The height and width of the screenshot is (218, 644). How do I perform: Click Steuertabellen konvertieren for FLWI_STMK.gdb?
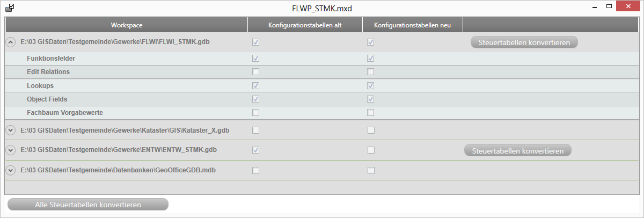524,42
